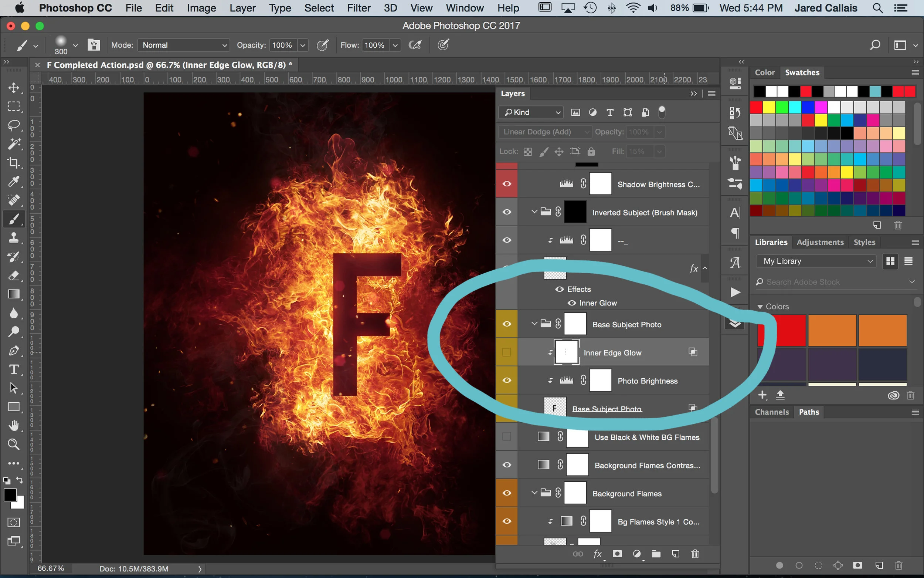The image size is (924, 578).
Task: Open the My Library dropdown
Action: (x=816, y=261)
